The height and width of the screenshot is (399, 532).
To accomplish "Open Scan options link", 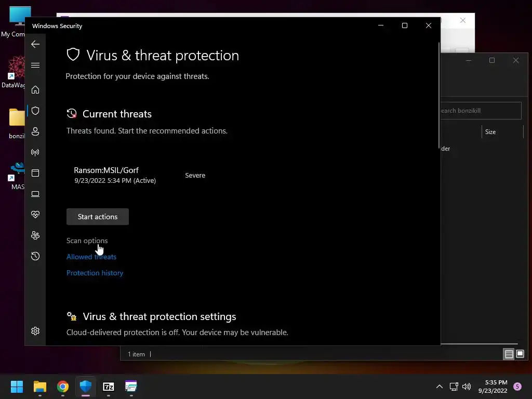I will [x=87, y=241].
